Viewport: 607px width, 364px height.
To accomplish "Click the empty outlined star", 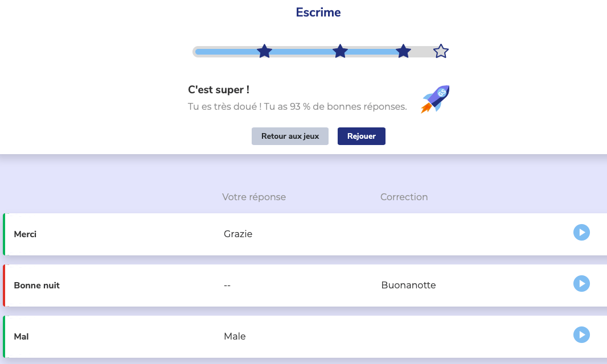I will coord(441,52).
